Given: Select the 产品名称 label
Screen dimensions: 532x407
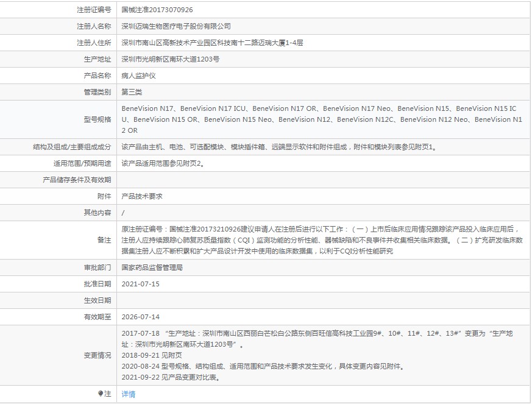Looking at the screenshot, I should pyautogui.click(x=98, y=76).
